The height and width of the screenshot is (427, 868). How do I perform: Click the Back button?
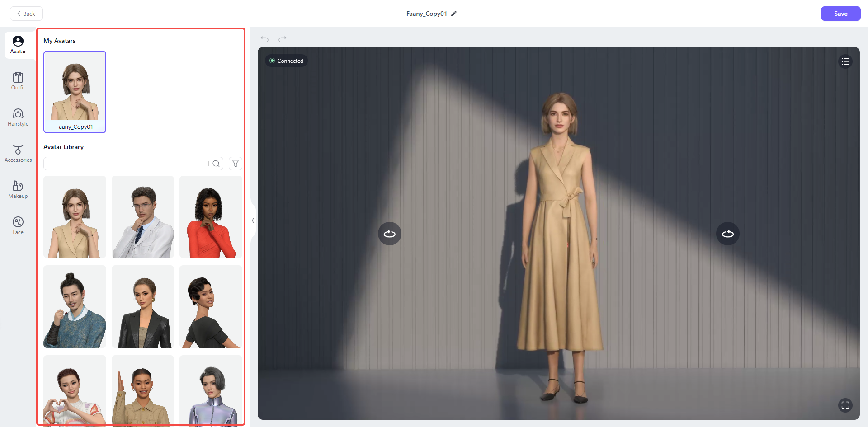point(26,14)
